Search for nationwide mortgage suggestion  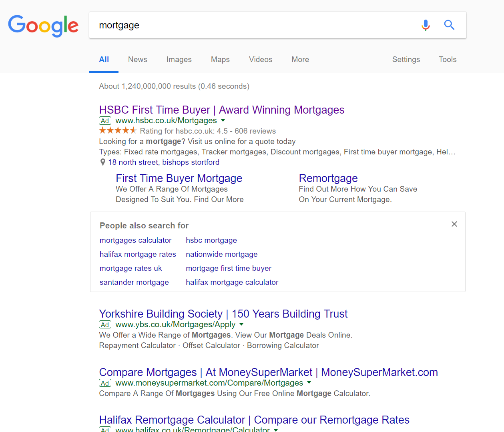click(x=222, y=254)
